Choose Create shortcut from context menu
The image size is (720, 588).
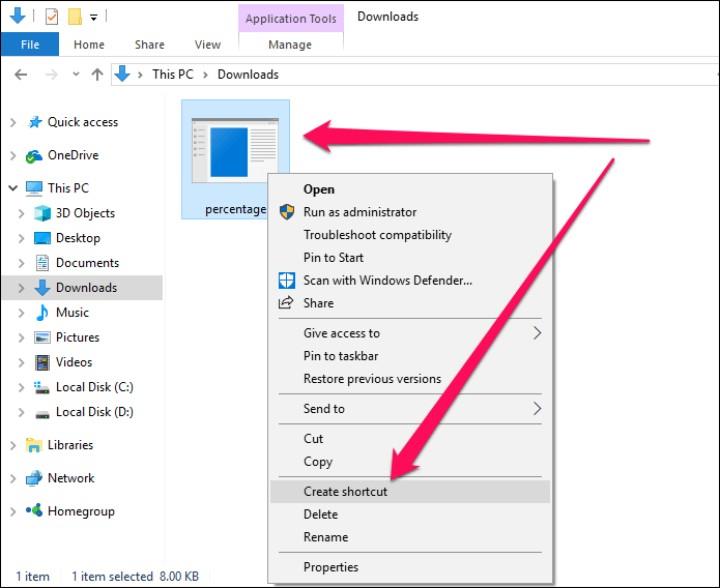pos(345,491)
